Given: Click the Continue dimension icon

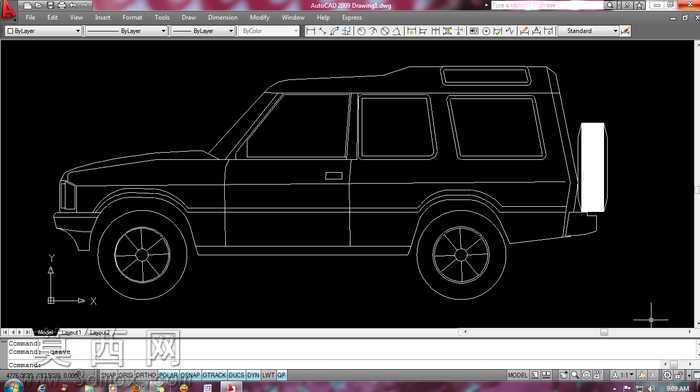Looking at the screenshot, I should coord(435,31).
